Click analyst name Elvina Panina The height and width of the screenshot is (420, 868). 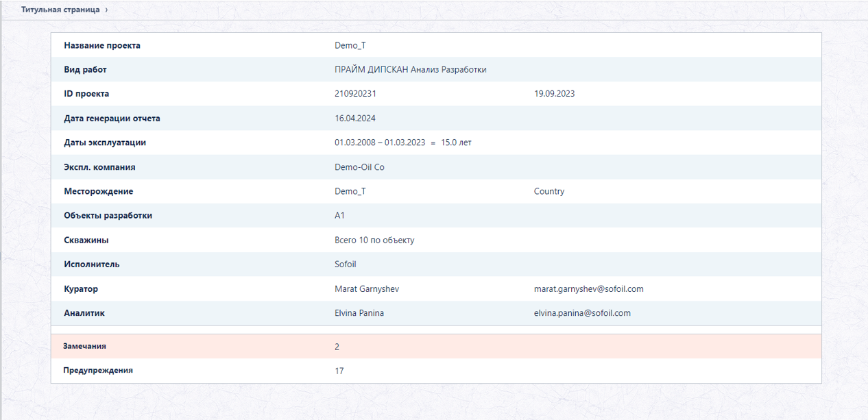[359, 313]
